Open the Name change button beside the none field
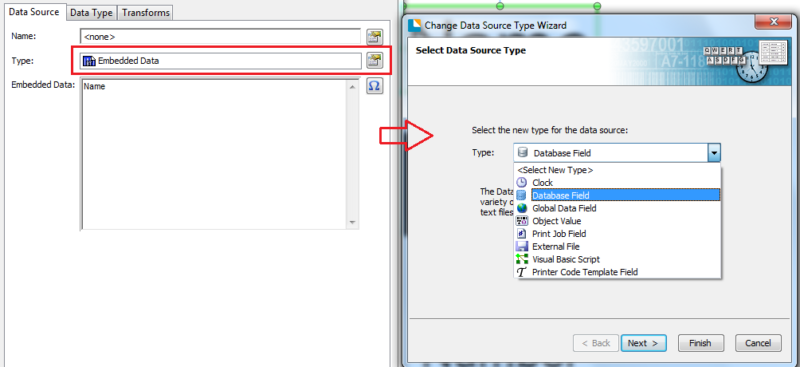800x367 pixels. 374,37
